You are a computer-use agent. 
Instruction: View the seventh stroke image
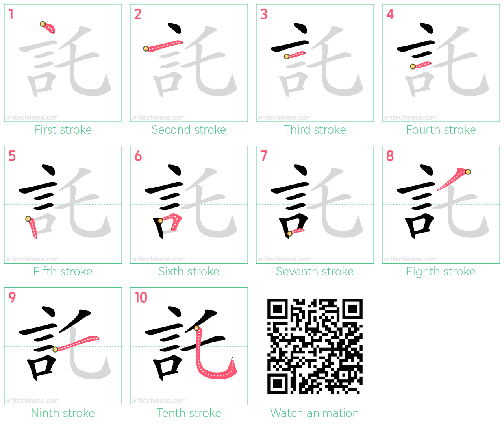point(315,205)
